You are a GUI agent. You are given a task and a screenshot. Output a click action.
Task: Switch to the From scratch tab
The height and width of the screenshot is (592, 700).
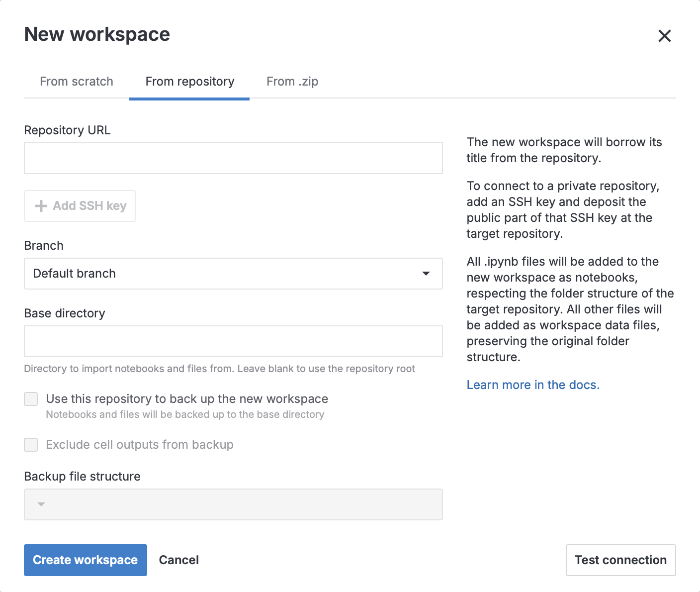77,81
